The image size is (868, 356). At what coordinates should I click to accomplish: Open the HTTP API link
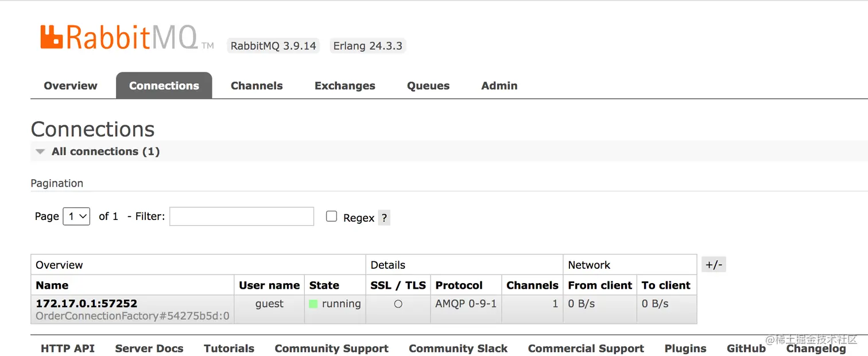68,349
